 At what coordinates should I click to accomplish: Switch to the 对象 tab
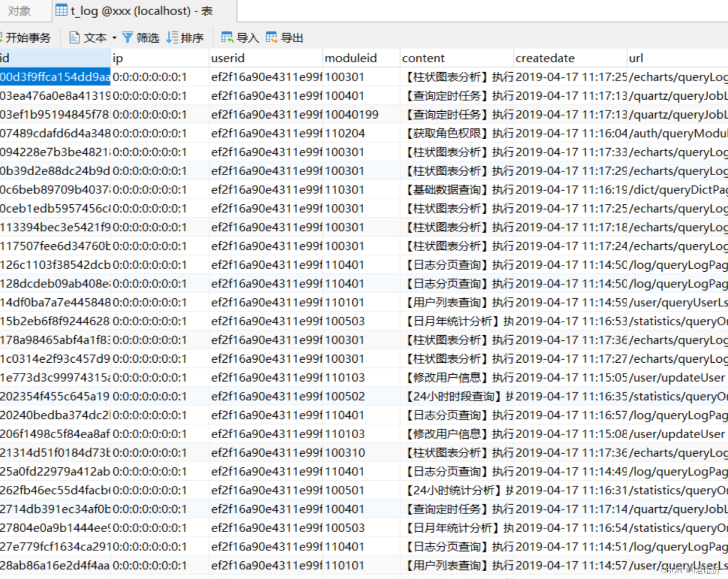click(20, 11)
